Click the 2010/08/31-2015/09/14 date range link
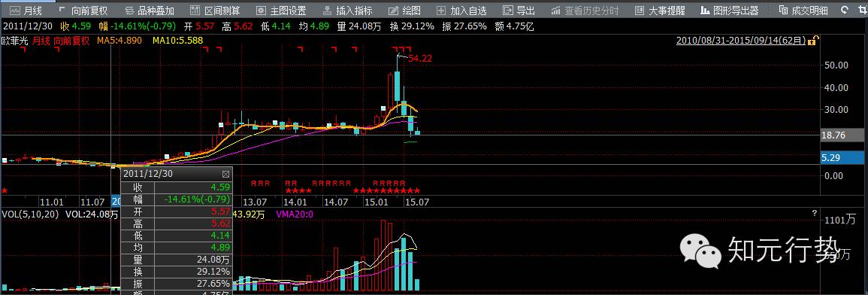The image size is (868, 295). (x=742, y=41)
